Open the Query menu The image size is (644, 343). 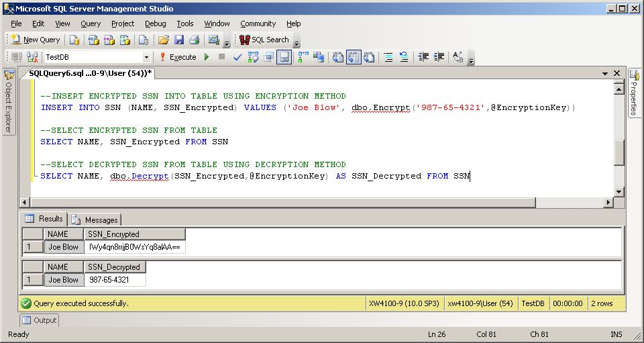(91, 23)
